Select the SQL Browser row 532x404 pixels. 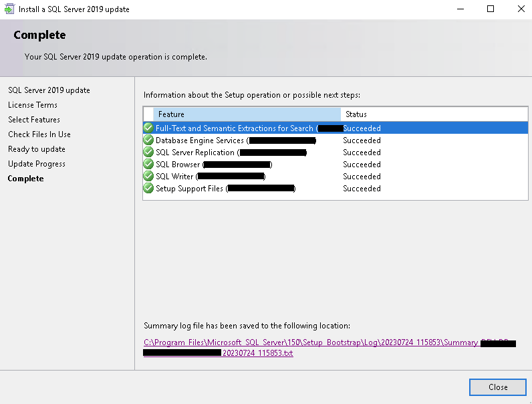tap(336, 165)
